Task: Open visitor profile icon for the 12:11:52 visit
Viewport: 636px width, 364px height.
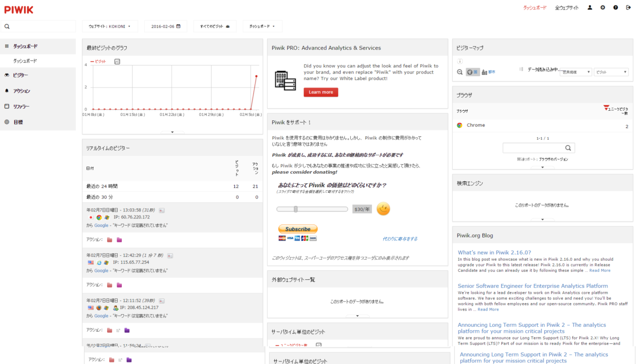Action: point(161,300)
